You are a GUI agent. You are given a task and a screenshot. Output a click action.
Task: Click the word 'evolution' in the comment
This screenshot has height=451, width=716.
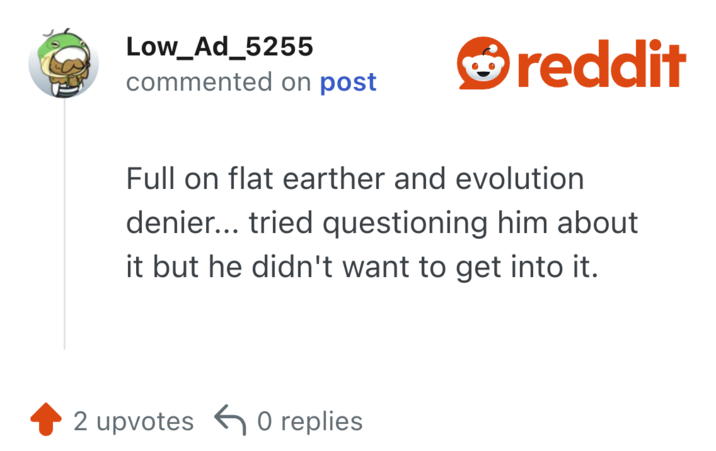tap(519, 180)
